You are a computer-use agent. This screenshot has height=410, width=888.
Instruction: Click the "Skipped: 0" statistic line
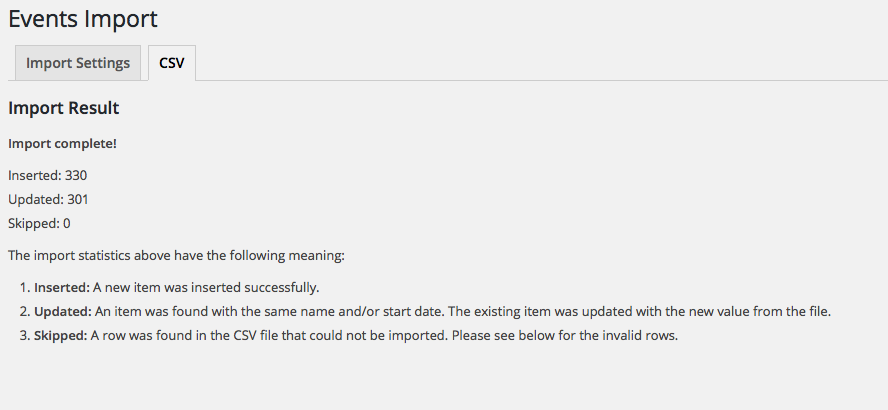click(39, 223)
